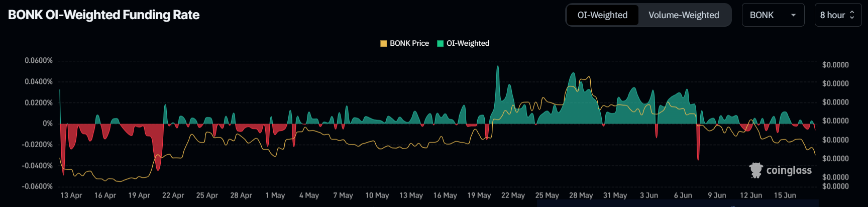Click the 19 May date label
Image resolution: width=868 pixels, height=207 pixels.
479,195
